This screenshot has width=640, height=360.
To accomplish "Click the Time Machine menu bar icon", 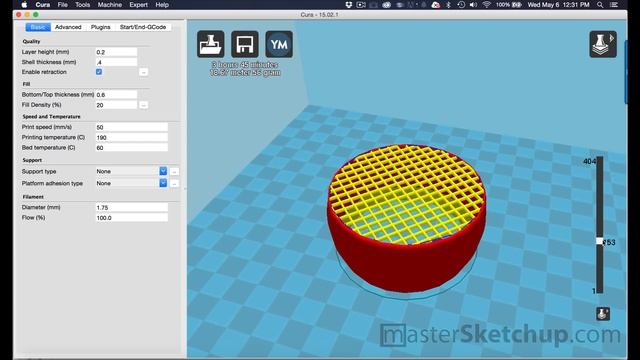I will coord(461,5).
